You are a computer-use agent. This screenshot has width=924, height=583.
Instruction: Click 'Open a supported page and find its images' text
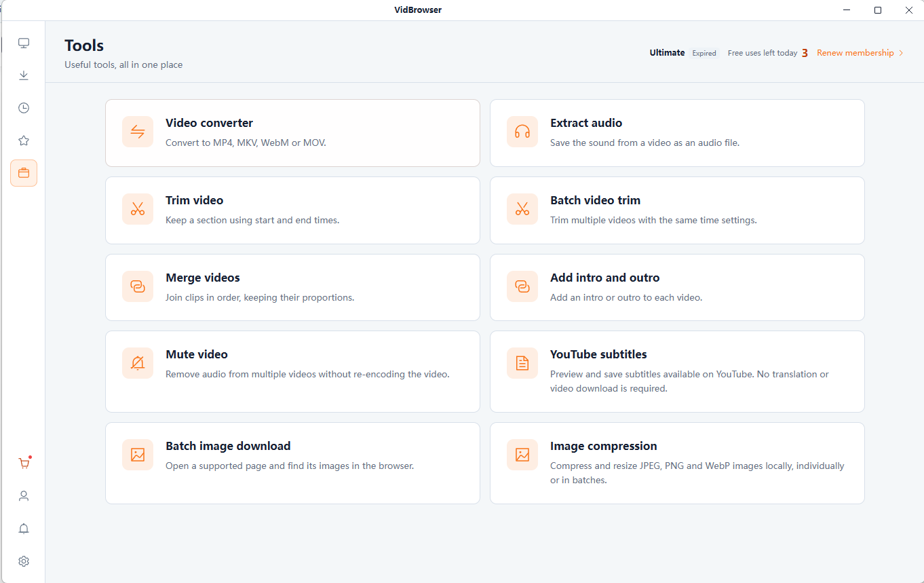(290, 466)
